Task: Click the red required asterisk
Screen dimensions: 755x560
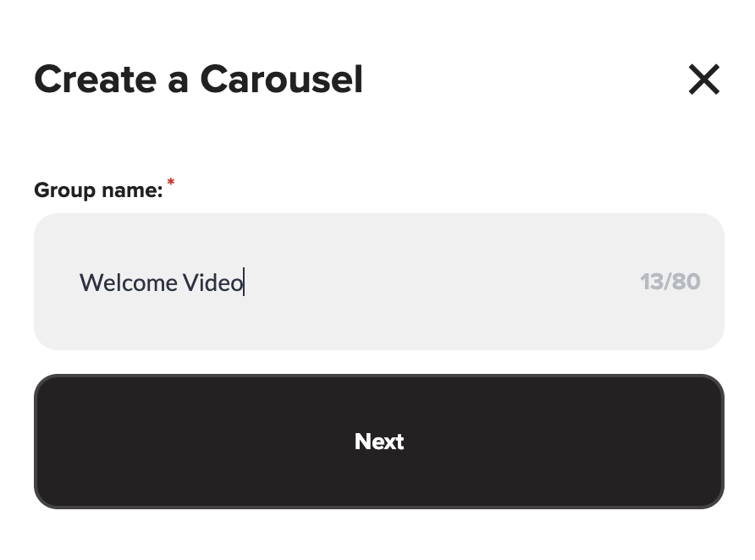Action: (171, 183)
